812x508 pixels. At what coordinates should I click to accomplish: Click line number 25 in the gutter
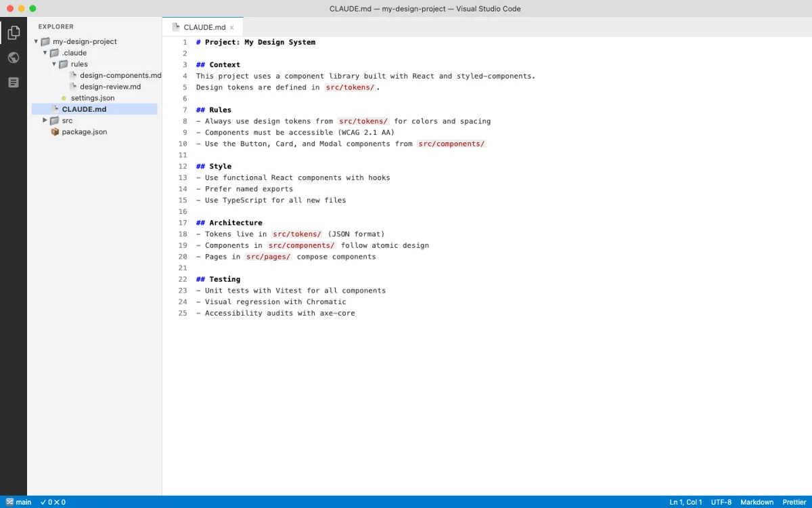(x=183, y=313)
